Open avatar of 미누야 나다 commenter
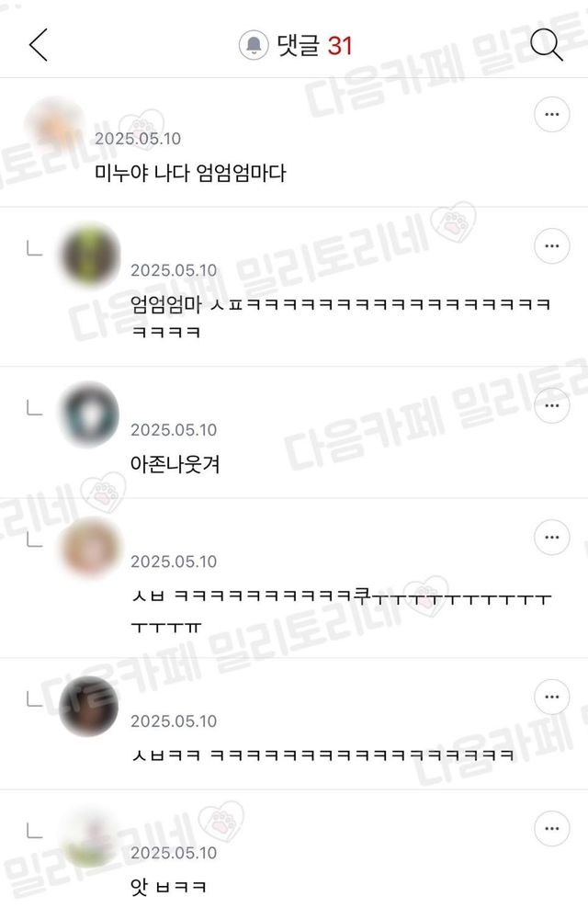The image size is (588, 919). tap(54, 125)
